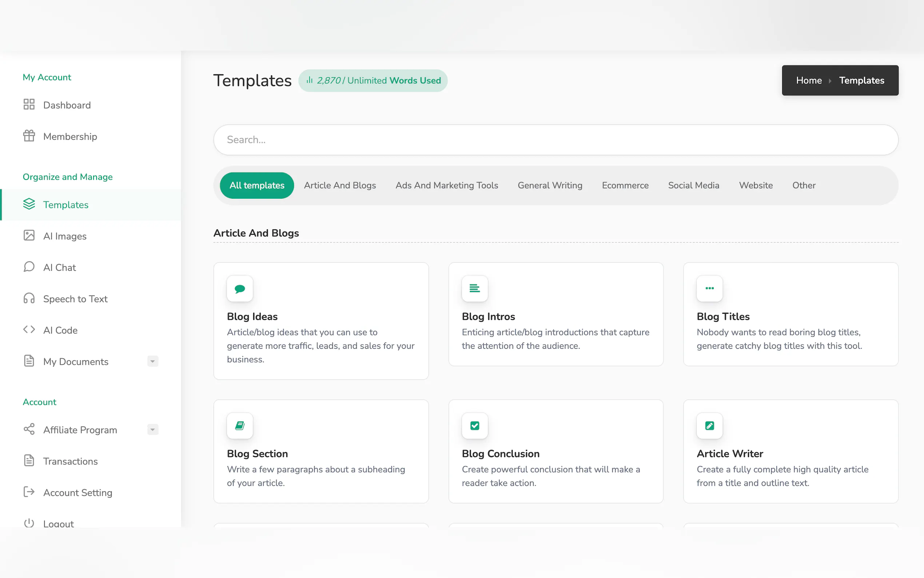
Task: Expand the My Documents dropdown arrow
Action: [152, 361]
